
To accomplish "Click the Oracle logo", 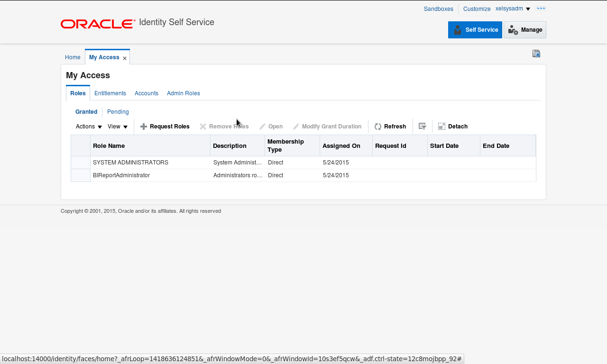I will [x=97, y=24].
